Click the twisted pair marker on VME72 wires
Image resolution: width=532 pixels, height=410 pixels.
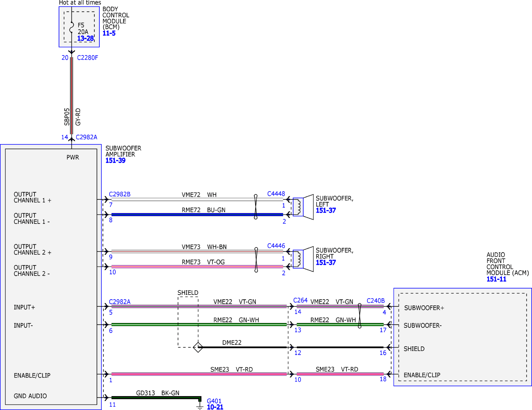click(x=256, y=207)
